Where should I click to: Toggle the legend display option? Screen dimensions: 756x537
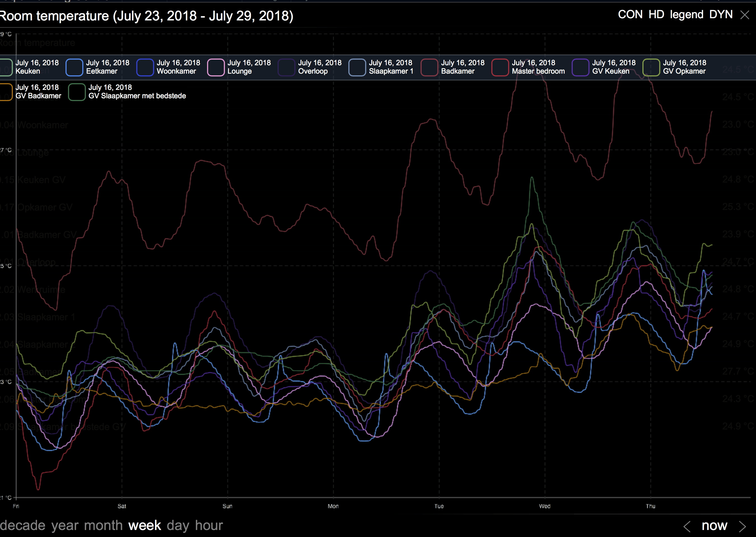tap(687, 15)
